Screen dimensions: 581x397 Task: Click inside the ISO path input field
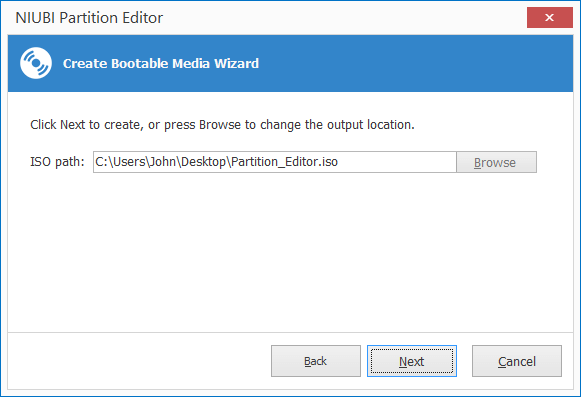tap(275, 162)
